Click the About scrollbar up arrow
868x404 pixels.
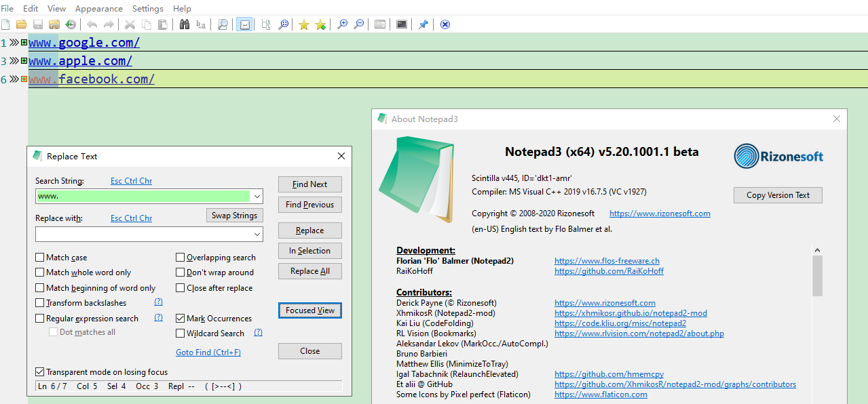pyautogui.click(x=818, y=250)
